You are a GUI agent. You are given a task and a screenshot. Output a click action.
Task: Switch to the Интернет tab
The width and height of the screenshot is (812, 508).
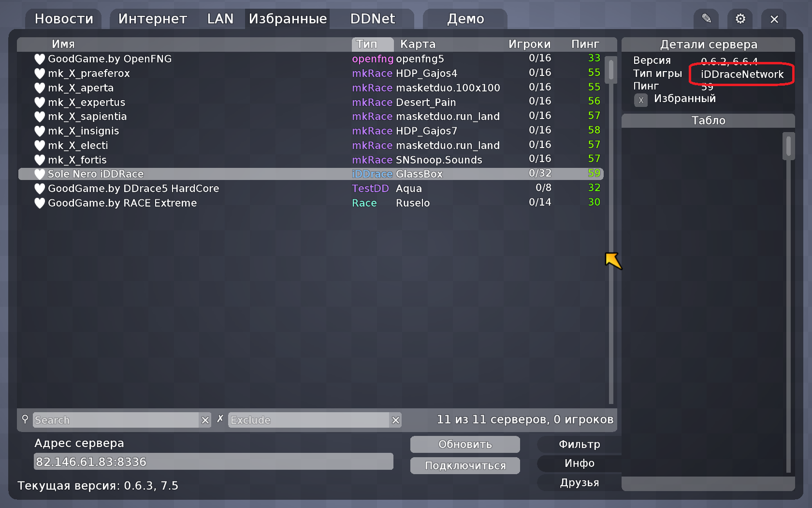click(152, 19)
